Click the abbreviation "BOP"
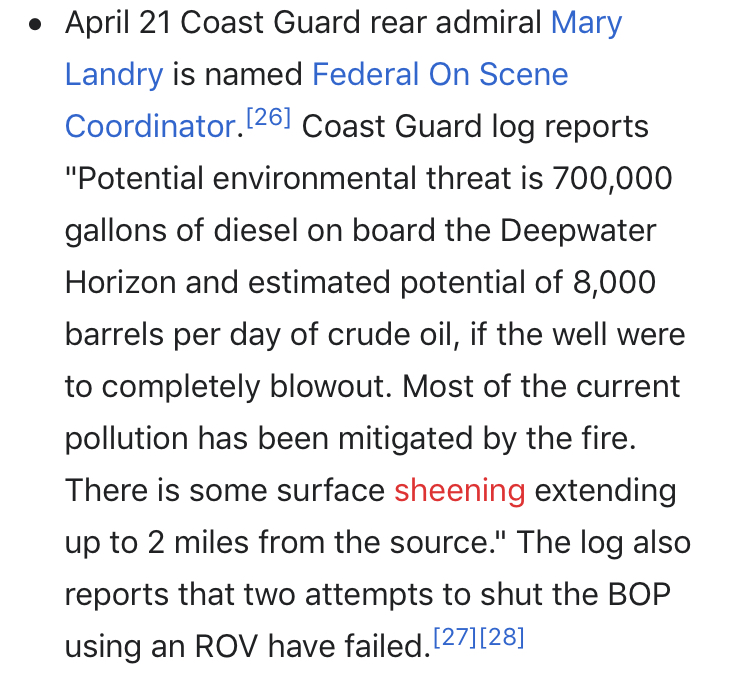Viewport: 750px width, 688px height. [639, 595]
